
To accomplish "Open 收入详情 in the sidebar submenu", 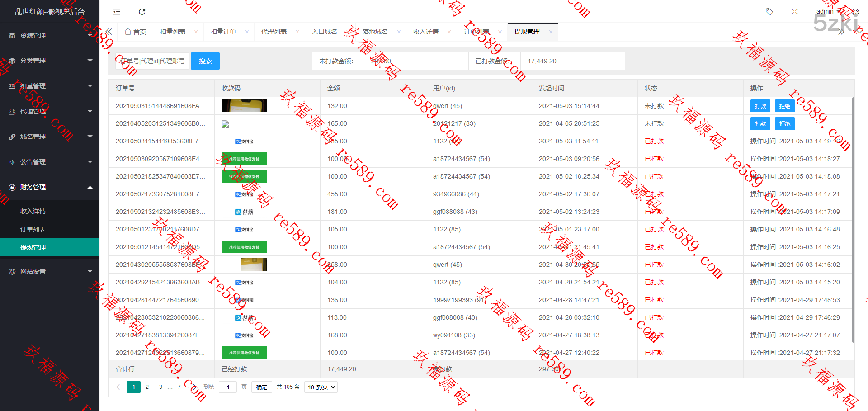I will point(50,211).
